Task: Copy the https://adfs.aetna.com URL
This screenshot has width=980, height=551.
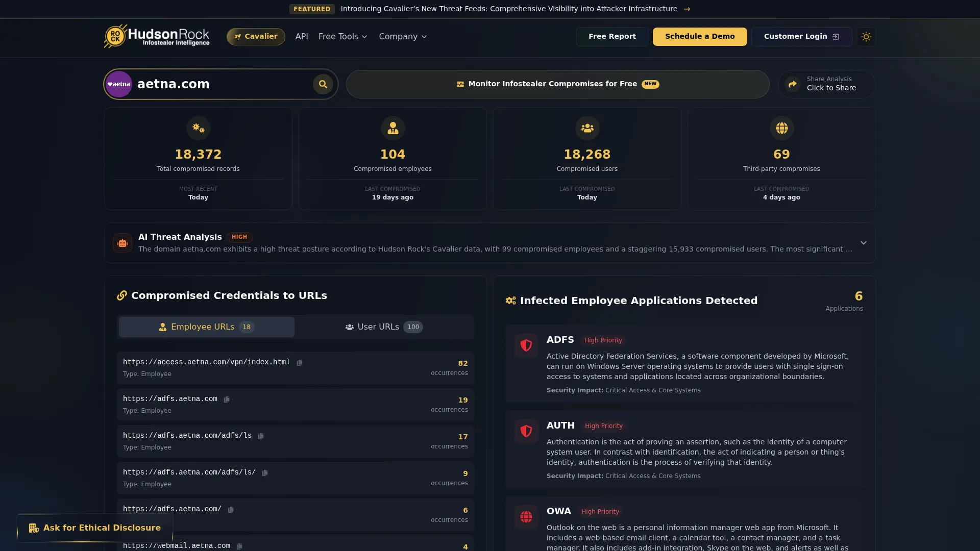Action: click(227, 399)
